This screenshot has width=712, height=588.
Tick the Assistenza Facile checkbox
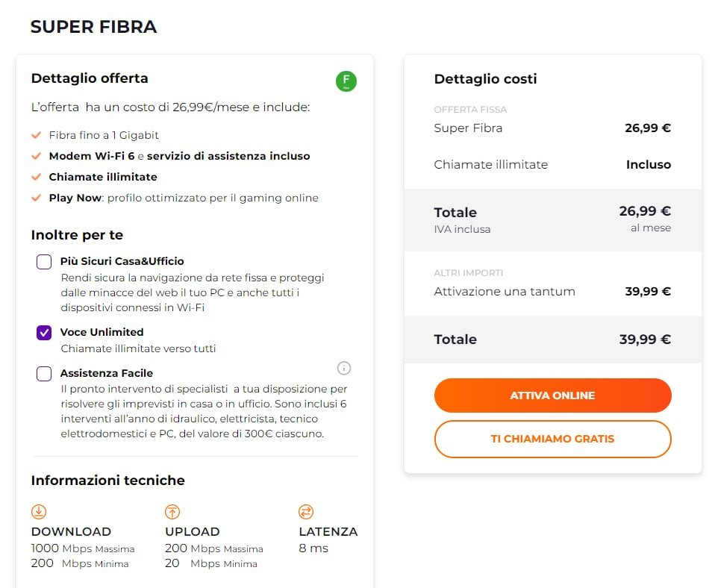click(x=44, y=374)
